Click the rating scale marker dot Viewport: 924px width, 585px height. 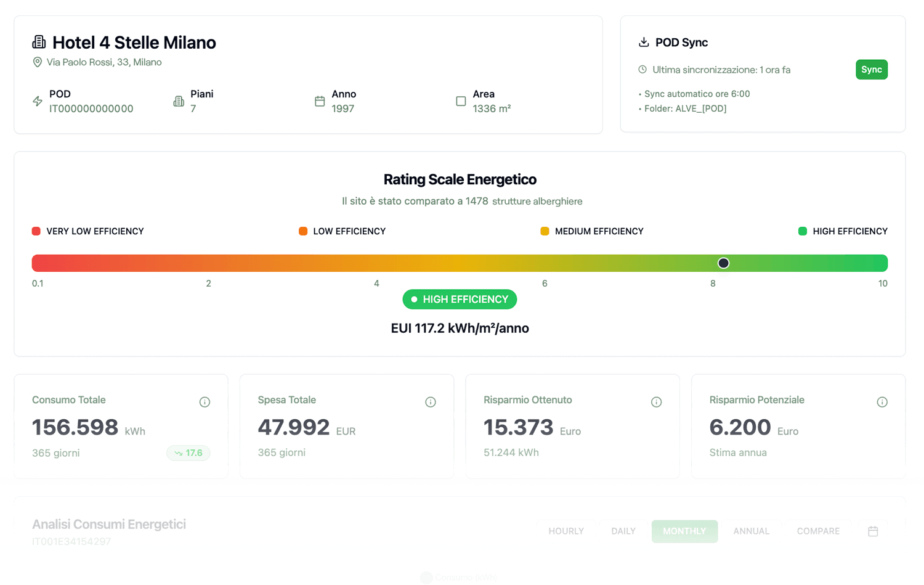pyautogui.click(x=724, y=263)
